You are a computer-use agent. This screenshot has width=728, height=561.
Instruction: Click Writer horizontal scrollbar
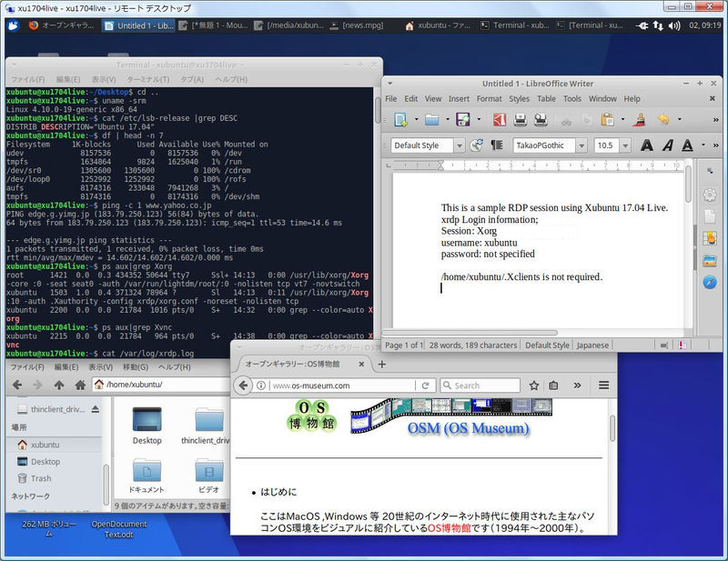(470, 333)
